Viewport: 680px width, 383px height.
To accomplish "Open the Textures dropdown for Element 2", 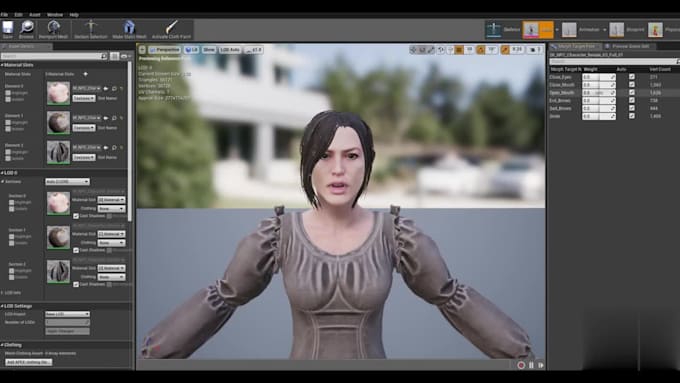I will coord(84,157).
